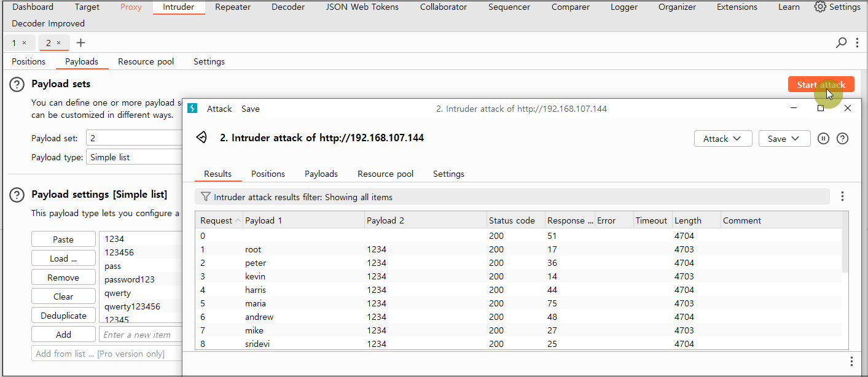Sort results by Payload 1 column

[x=303, y=220]
